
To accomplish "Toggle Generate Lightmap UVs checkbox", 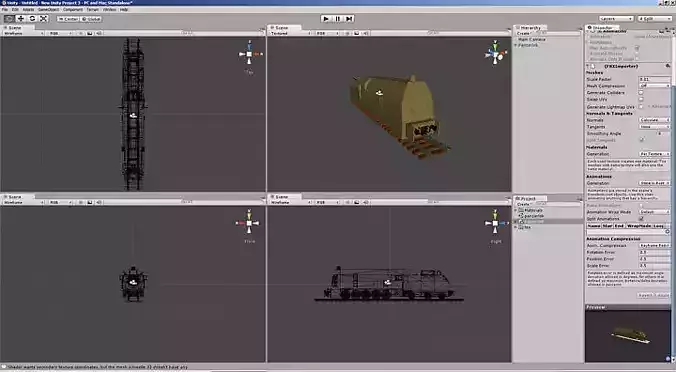I will pyautogui.click(x=641, y=106).
